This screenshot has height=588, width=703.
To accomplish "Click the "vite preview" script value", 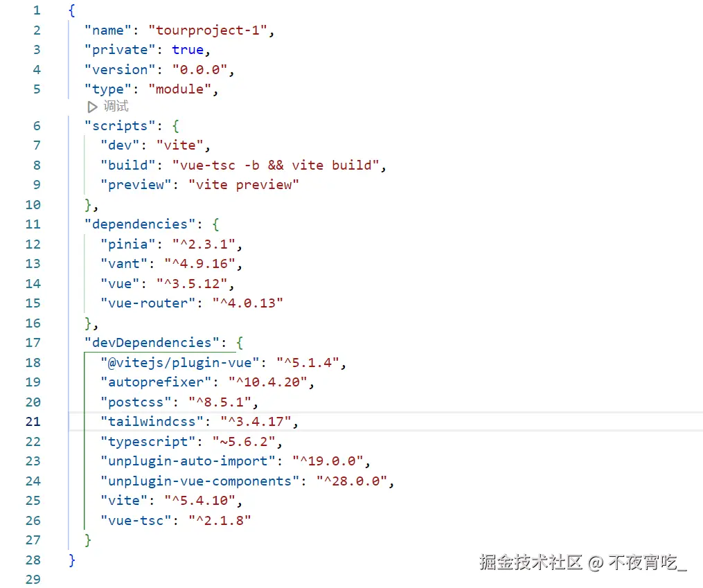I will pos(243,185).
